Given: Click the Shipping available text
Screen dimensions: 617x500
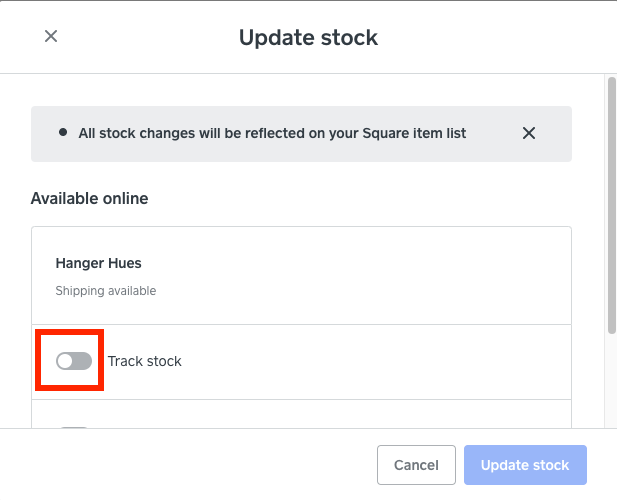Looking at the screenshot, I should (x=105, y=291).
